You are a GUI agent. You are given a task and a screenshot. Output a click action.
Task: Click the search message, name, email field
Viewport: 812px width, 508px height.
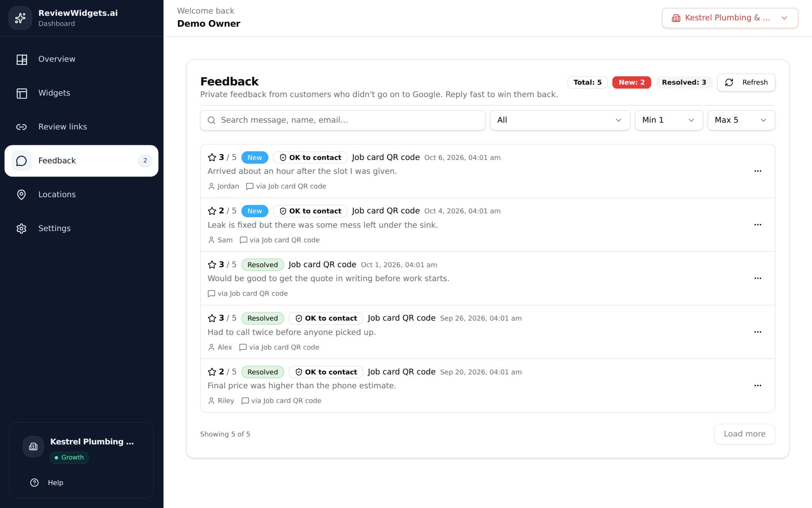pyautogui.click(x=342, y=120)
